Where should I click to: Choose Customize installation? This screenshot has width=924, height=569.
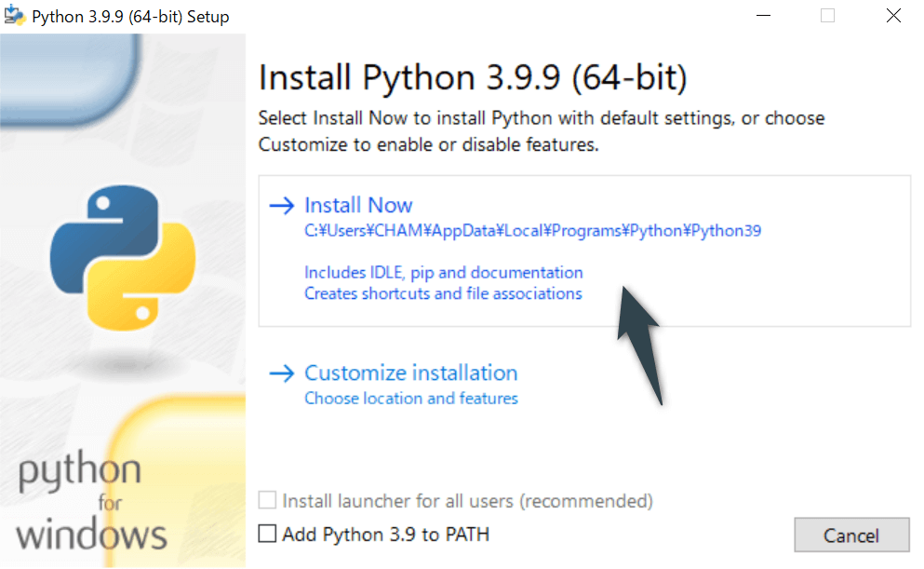[410, 373]
